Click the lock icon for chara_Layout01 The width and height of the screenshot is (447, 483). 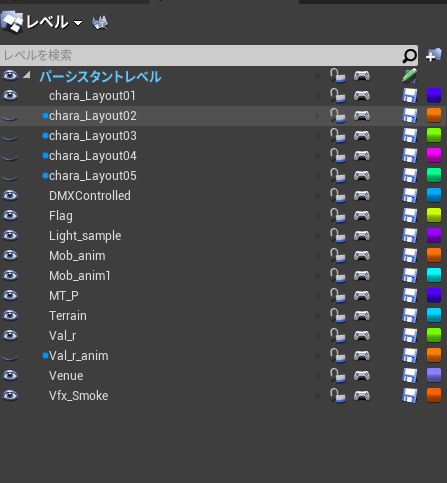tap(338, 96)
